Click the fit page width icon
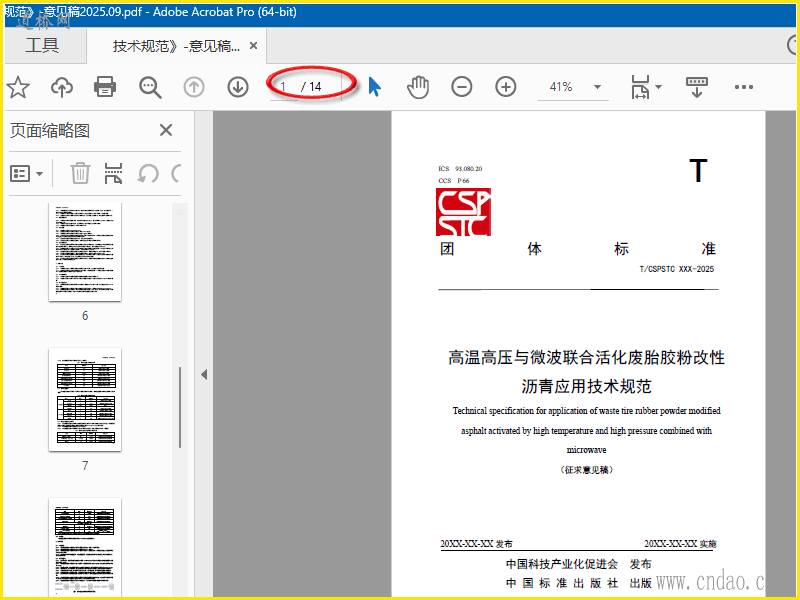Image resolution: width=800 pixels, height=600 pixels. click(640, 87)
